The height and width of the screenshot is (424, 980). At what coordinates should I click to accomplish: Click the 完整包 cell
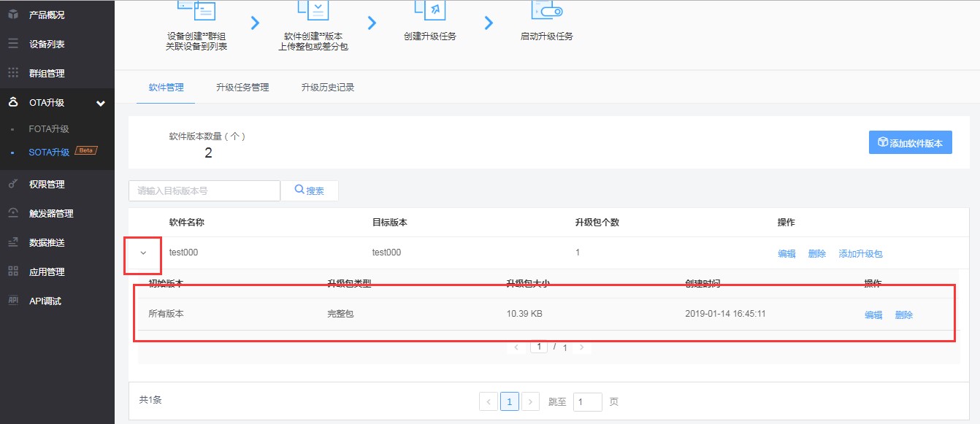coord(340,314)
